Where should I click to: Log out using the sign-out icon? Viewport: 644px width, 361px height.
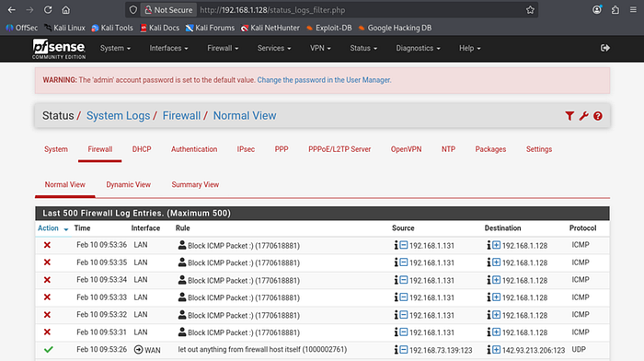(605, 48)
